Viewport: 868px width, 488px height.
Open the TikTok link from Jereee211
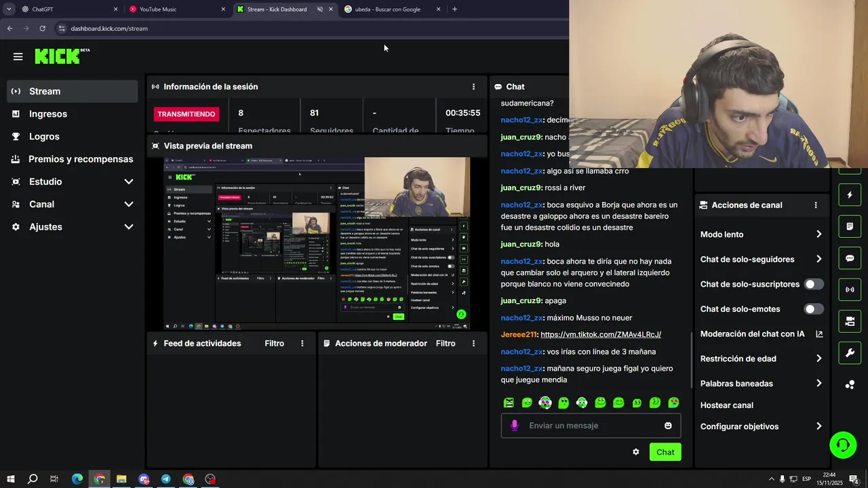pos(601,335)
